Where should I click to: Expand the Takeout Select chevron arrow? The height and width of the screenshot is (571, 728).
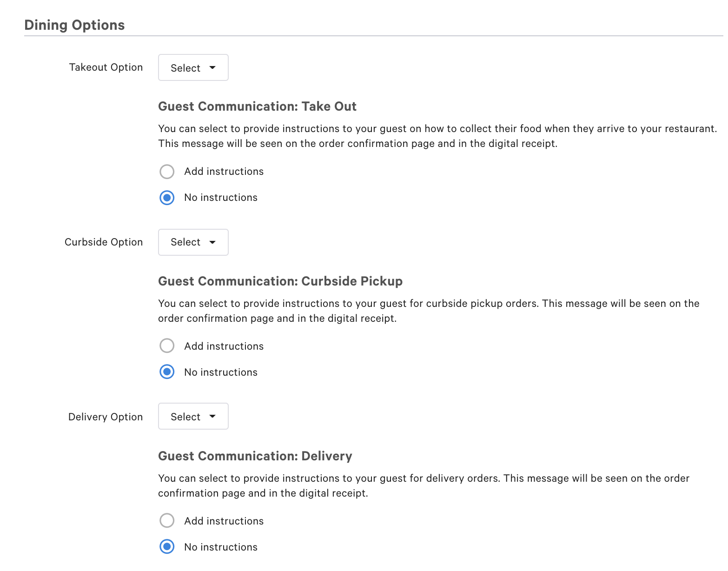[212, 67]
